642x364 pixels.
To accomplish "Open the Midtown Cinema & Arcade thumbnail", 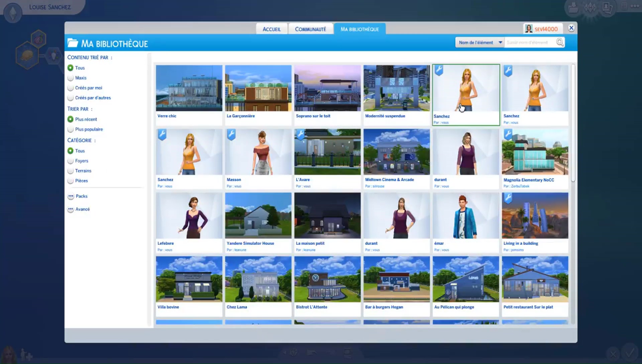I will point(397,152).
